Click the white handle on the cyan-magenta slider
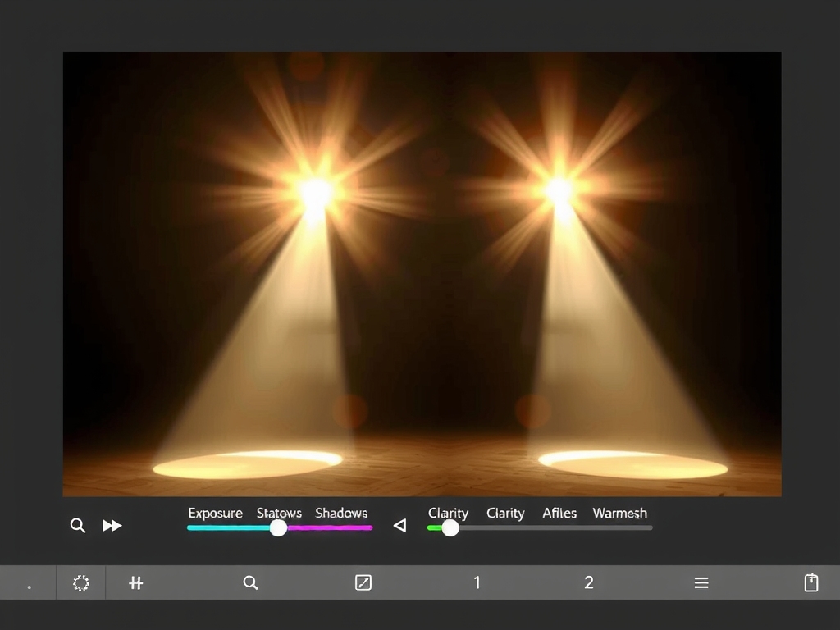Image resolution: width=840 pixels, height=630 pixels. tap(279, 528)
